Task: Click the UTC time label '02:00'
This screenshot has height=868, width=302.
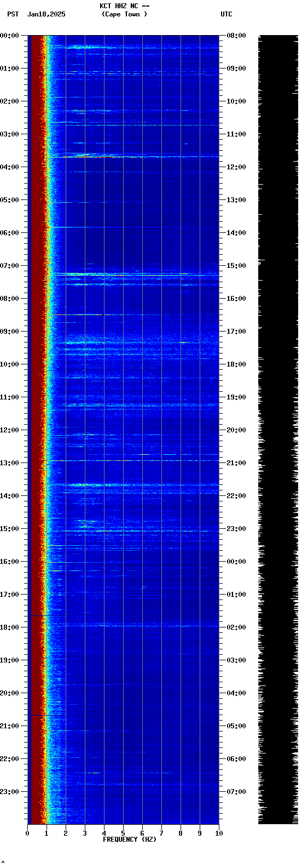Action: (236, 627)
